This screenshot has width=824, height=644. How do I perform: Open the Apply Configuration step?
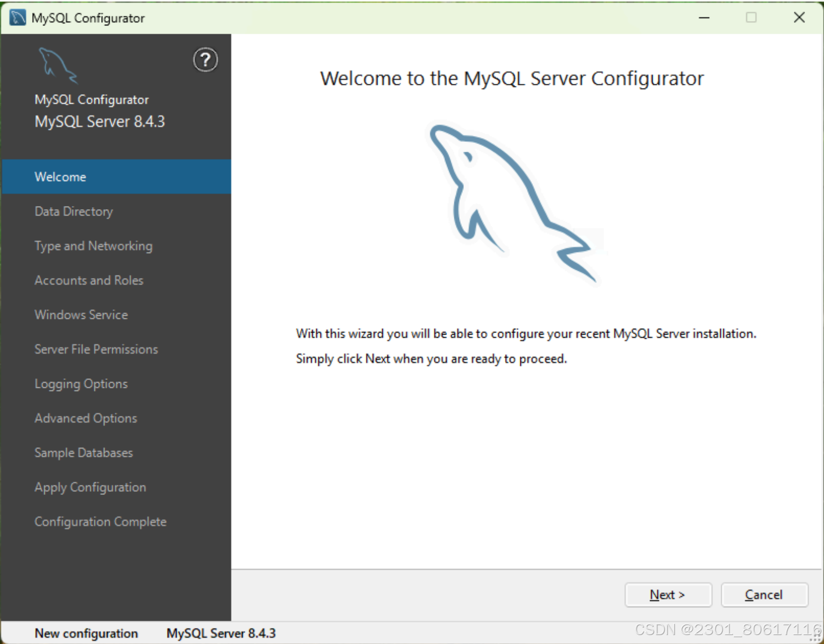[x=90, y=487]
